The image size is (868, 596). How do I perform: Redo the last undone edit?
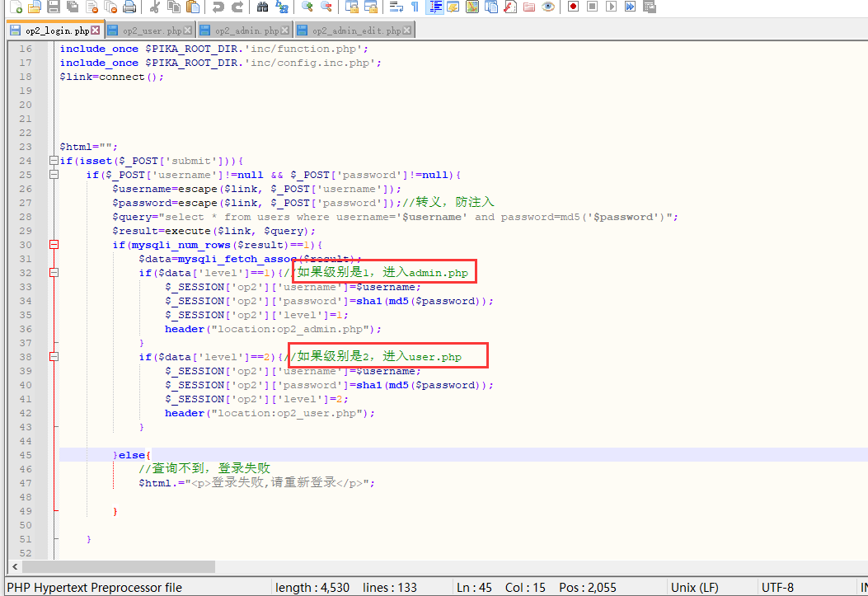[237, 7]
